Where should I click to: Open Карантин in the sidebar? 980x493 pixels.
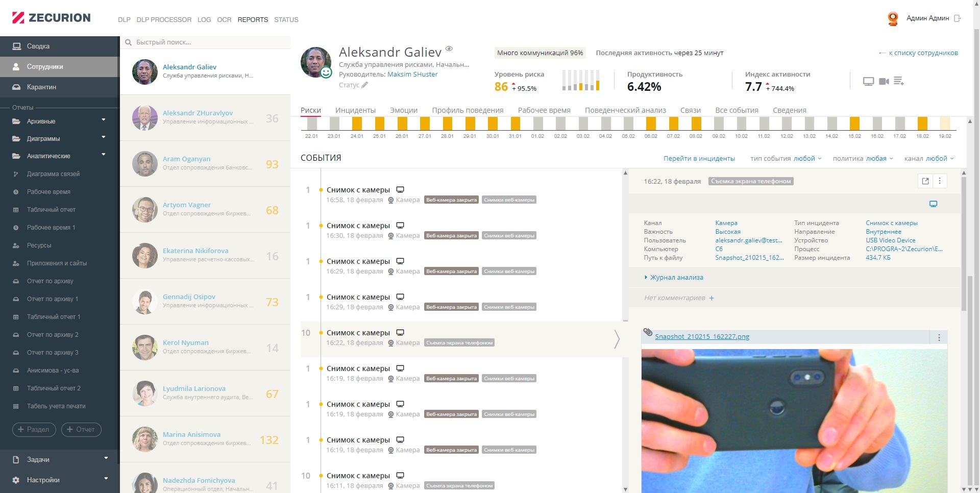(59, 87)
